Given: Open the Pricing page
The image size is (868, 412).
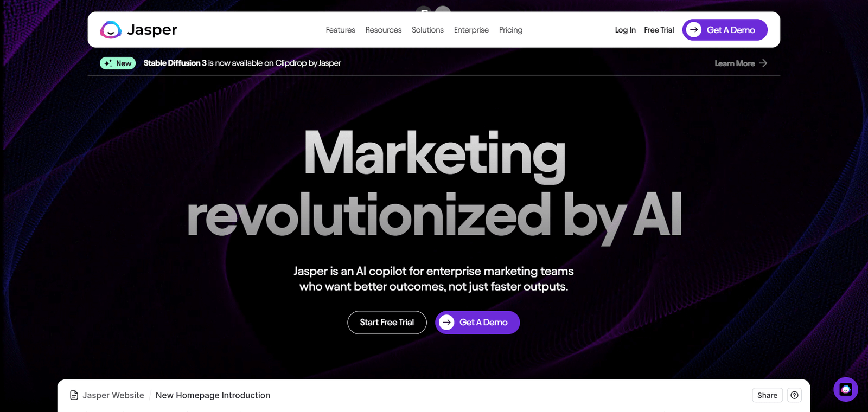Looking at the screenshot, I should [x=510, y=30].
